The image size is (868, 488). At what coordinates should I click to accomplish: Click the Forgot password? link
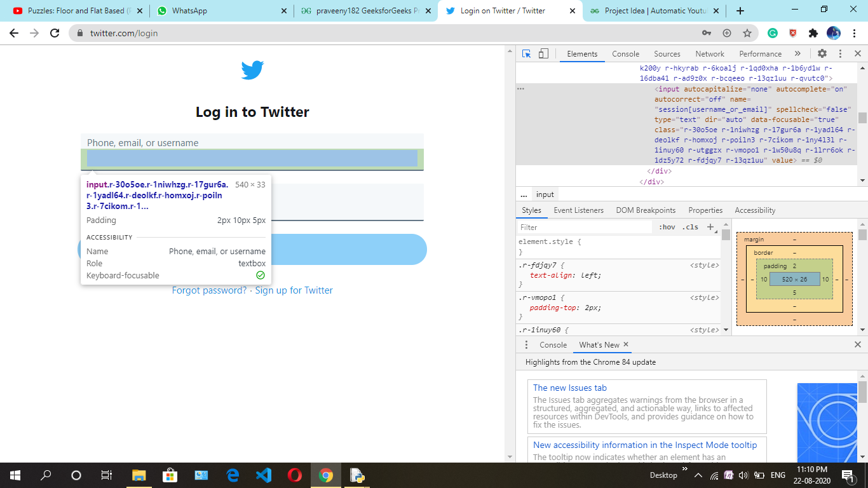209,290
